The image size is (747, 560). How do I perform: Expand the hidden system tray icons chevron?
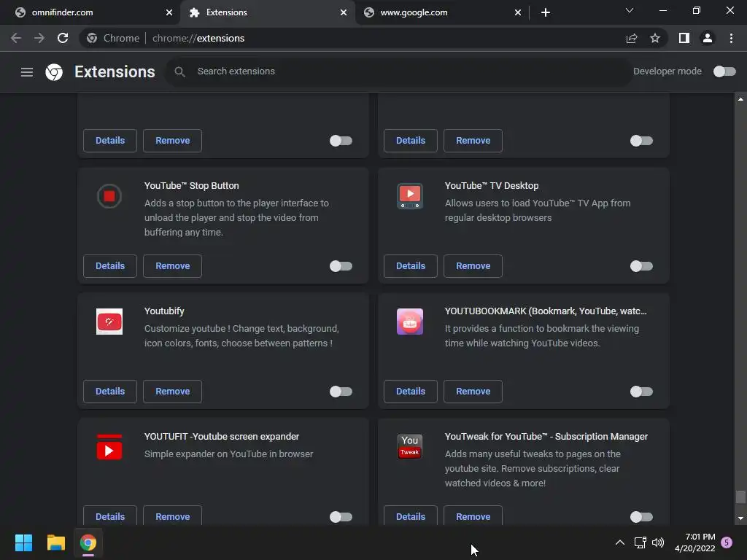tap(620, 542)
